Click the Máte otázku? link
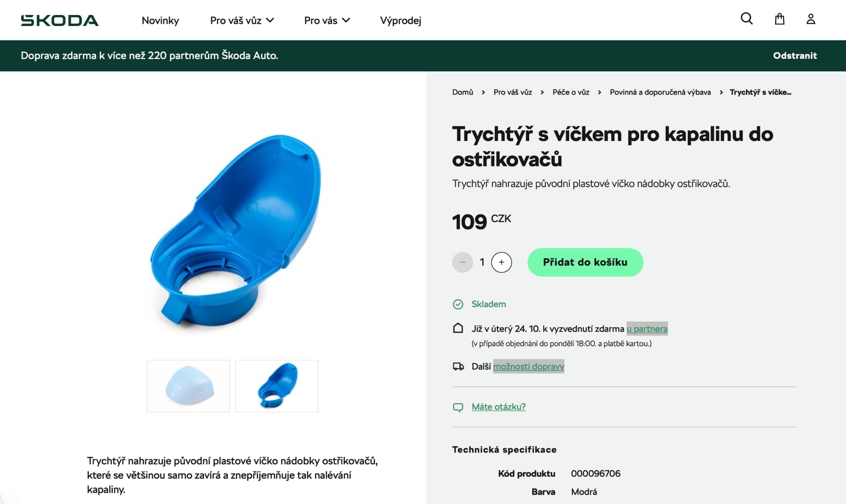 [x=498, y=407]
